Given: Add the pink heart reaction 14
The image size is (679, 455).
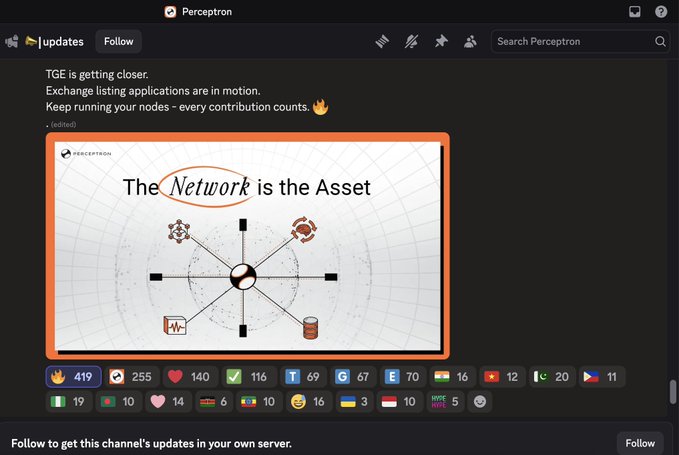Looking at the screenshot, I should click(168, 402).
